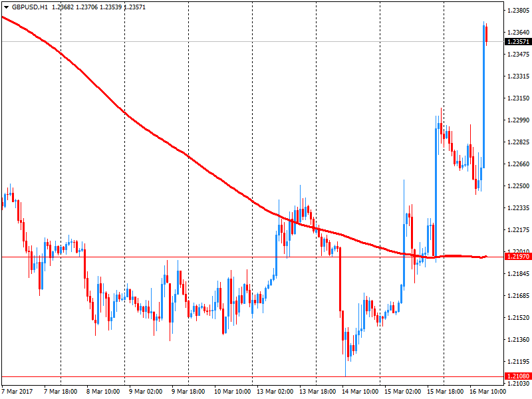Viewport: 532px width, 399px height.
Task: Open the chart menu arrow beside GBPUSD,H1
Action: 6,7
